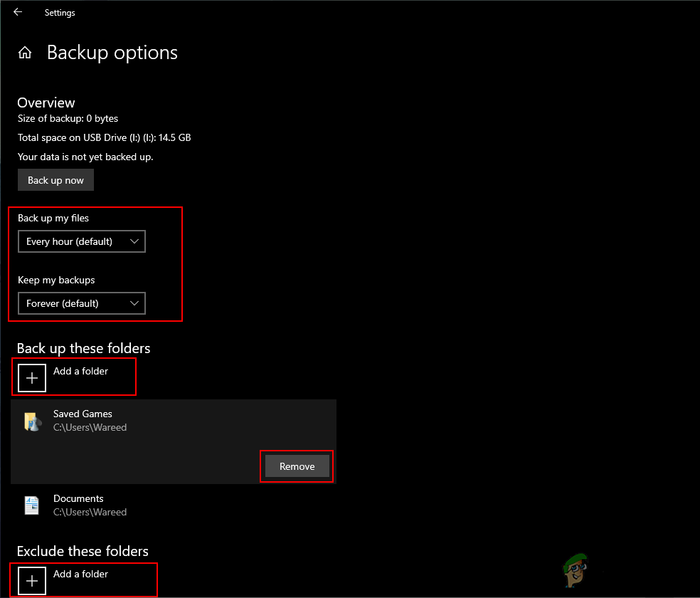
Task: Click the mascot graphic near the bottom right
Action: pyautogui.click(x=575, y=570)
